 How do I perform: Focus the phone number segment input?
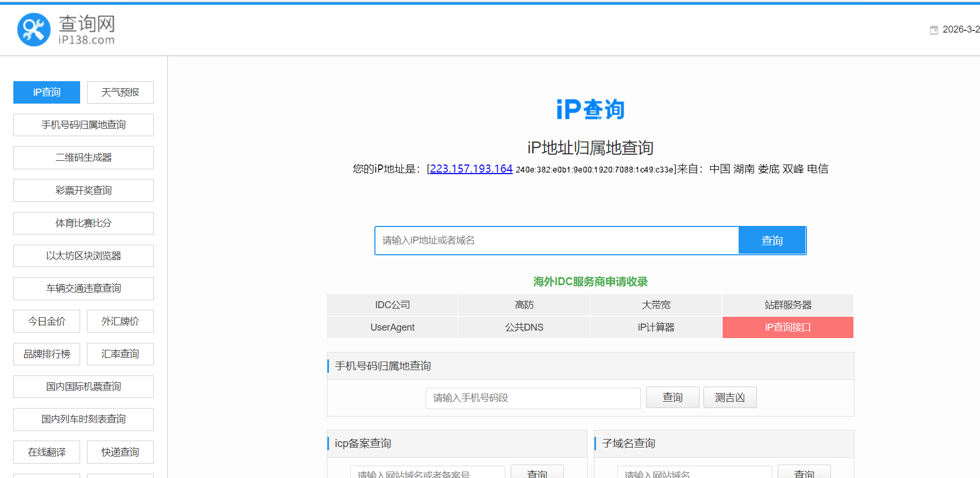point(533,398)
